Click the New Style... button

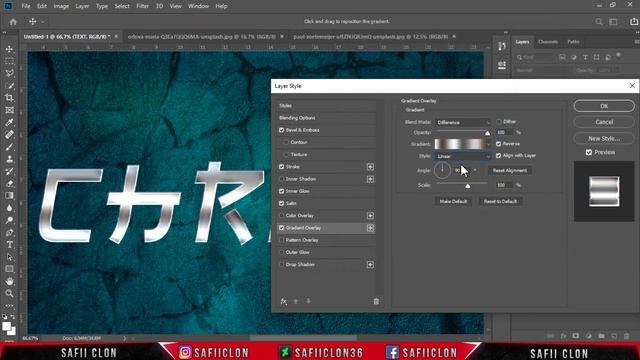click(x=604, y=138)
